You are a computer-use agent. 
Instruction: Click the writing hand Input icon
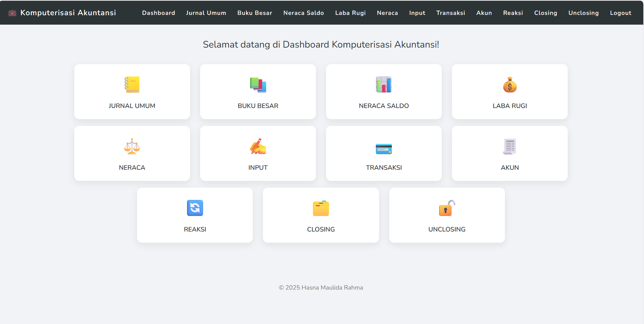[258, 146]
